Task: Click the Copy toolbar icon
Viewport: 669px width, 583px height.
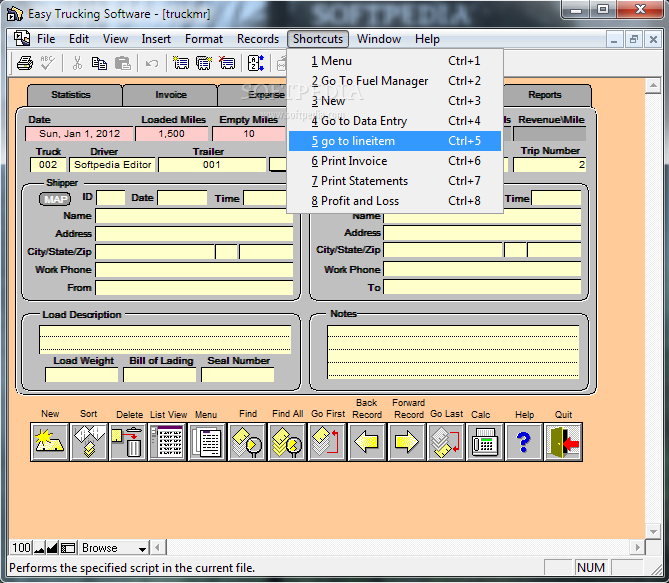Action: (99, 63)
